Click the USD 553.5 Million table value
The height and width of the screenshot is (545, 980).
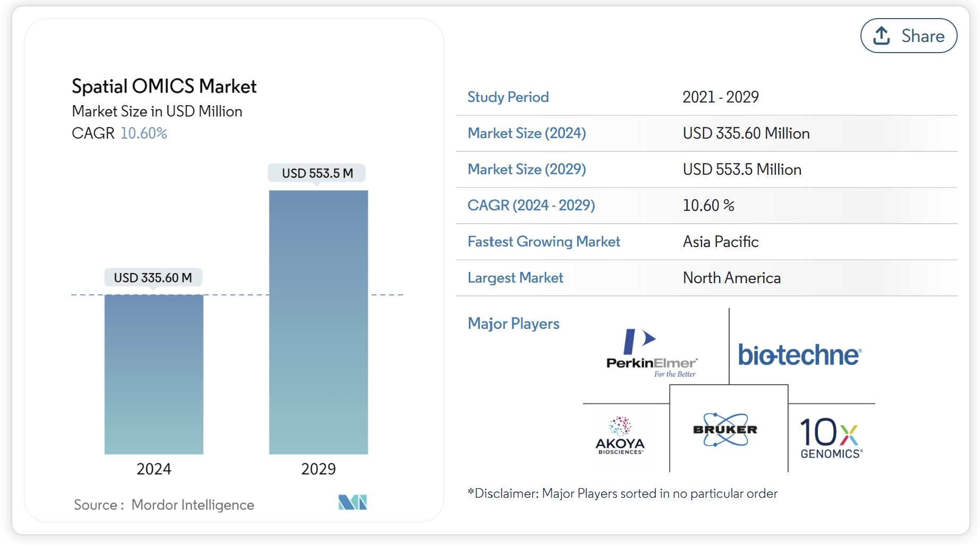click(x=742, y=169)
